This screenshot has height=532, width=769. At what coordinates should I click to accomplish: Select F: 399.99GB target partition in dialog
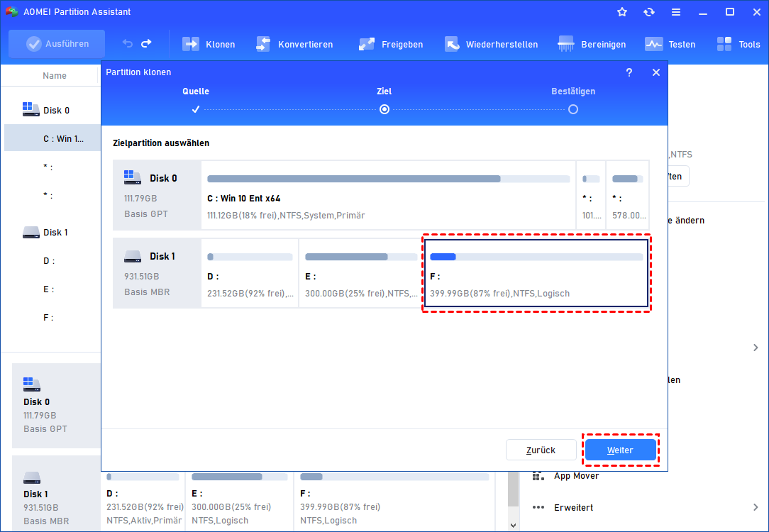coord(536,273)
